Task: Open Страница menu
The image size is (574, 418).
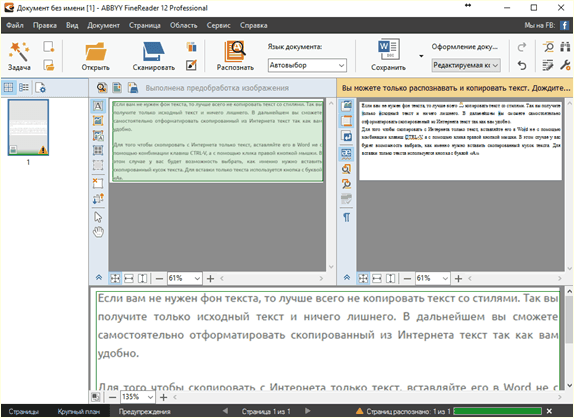Action: [x=145, y=25]
